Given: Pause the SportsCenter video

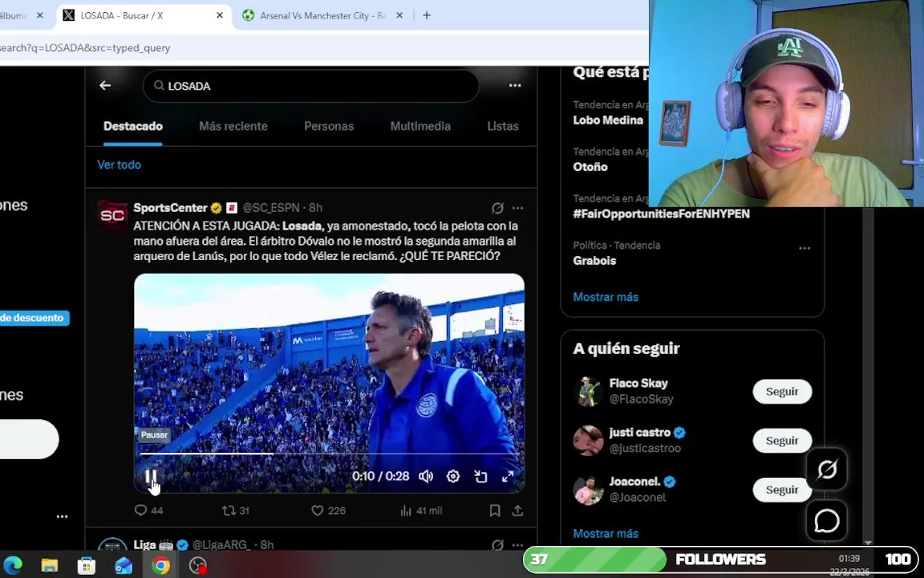Looking at the screenshot, I should [x=151, y=476].
